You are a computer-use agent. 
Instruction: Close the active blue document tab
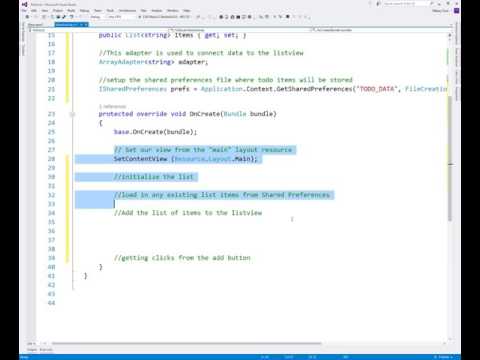tap(86, 25)
